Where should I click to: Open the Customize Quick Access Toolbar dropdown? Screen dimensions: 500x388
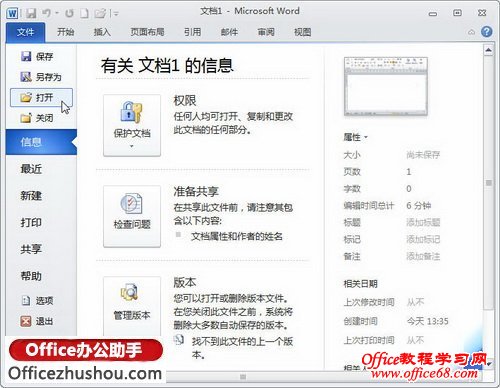[115, 14]
